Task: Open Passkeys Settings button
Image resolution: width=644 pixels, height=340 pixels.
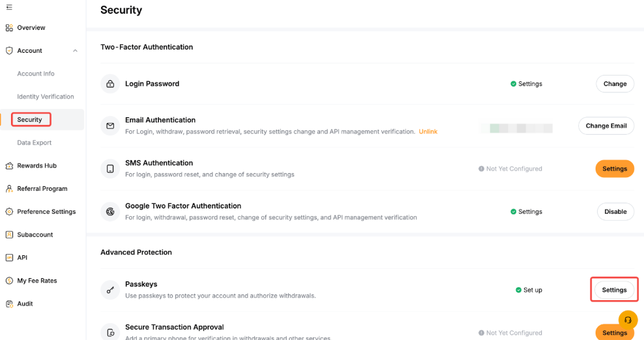Action: [x=614, y=290]
